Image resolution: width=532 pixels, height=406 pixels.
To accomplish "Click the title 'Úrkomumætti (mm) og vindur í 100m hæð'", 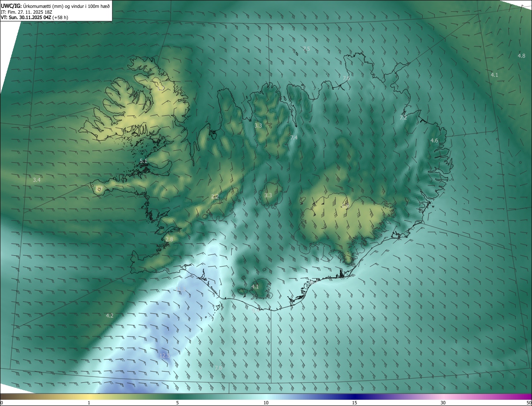I will point(66,6).
